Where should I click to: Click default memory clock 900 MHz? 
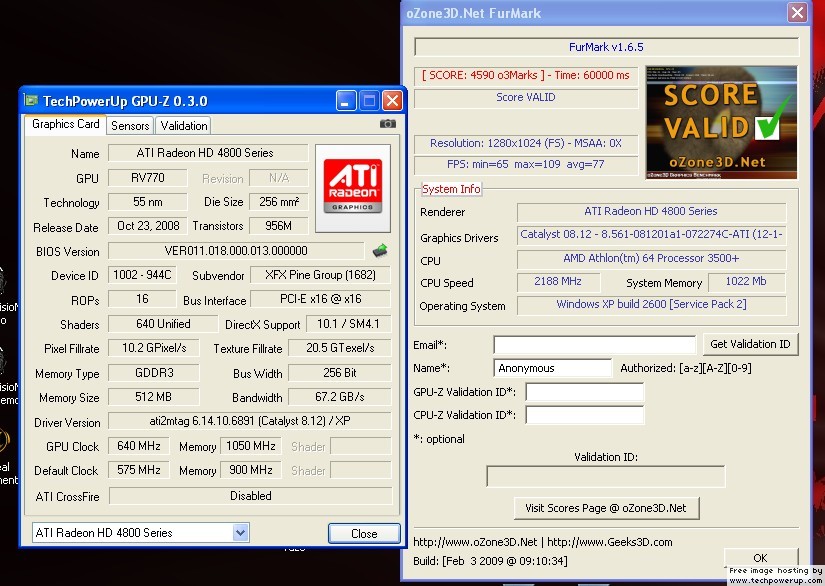tap(251, 470)
